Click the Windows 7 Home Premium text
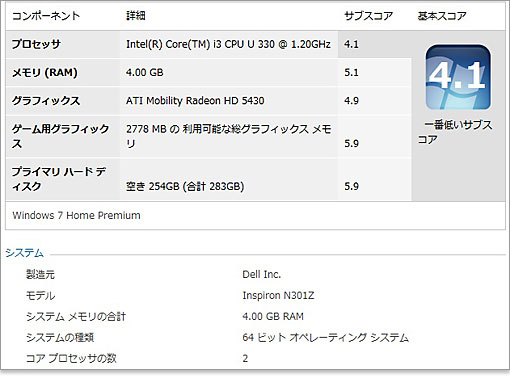510x377 pixels. pos(76,215)
